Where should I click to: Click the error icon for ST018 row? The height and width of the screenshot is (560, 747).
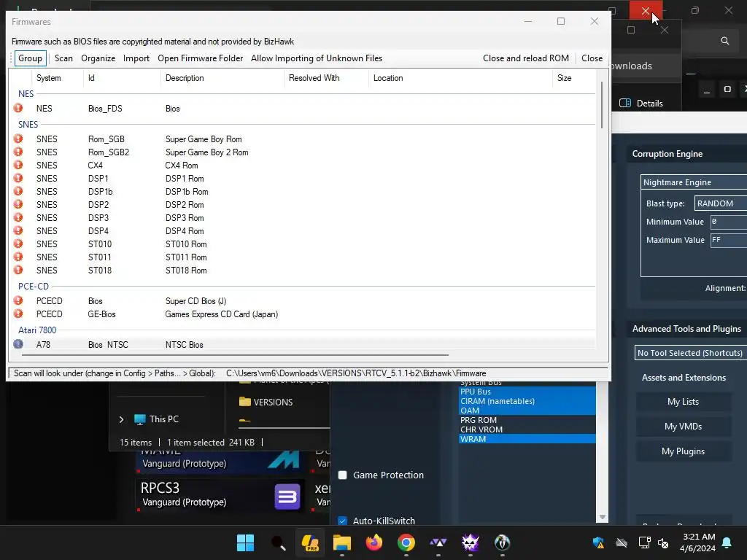click(x=18, y=270)
